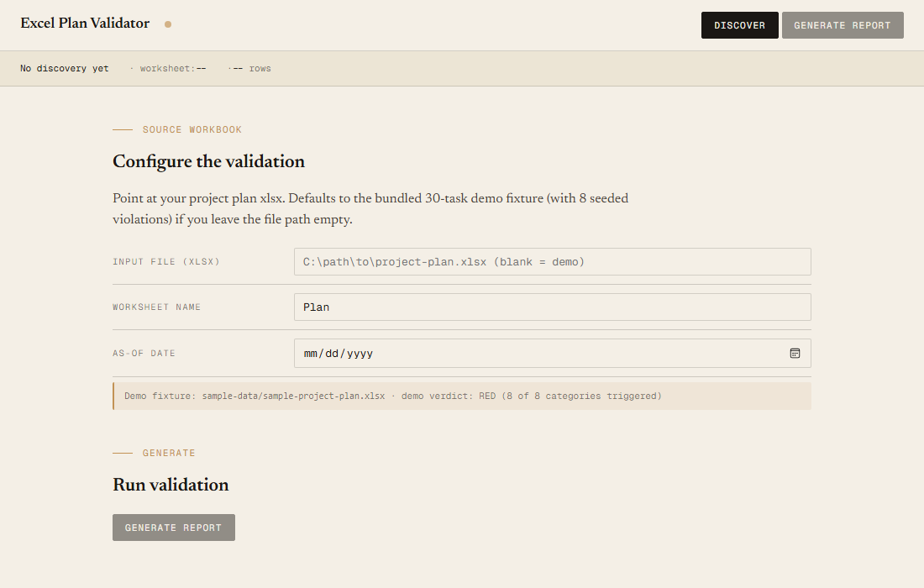Click the AS-OF DATE label
The width and height of the screenshot is (924, 588).
[x=144, y=353]
